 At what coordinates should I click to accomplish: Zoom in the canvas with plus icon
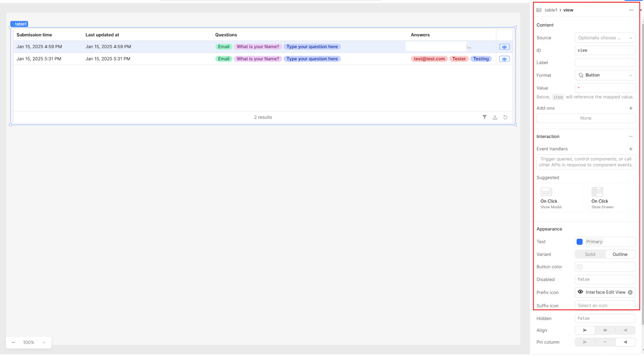44,343
